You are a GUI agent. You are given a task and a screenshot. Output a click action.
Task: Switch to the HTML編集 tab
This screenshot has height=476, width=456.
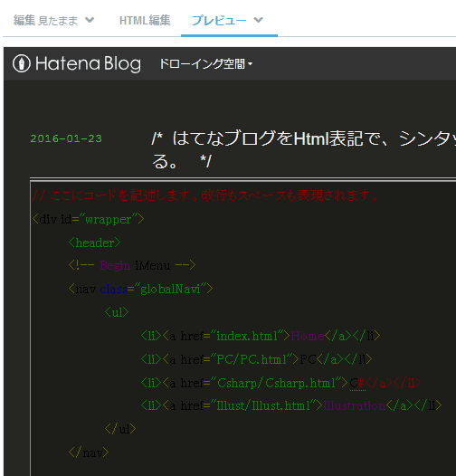[145, 20]
